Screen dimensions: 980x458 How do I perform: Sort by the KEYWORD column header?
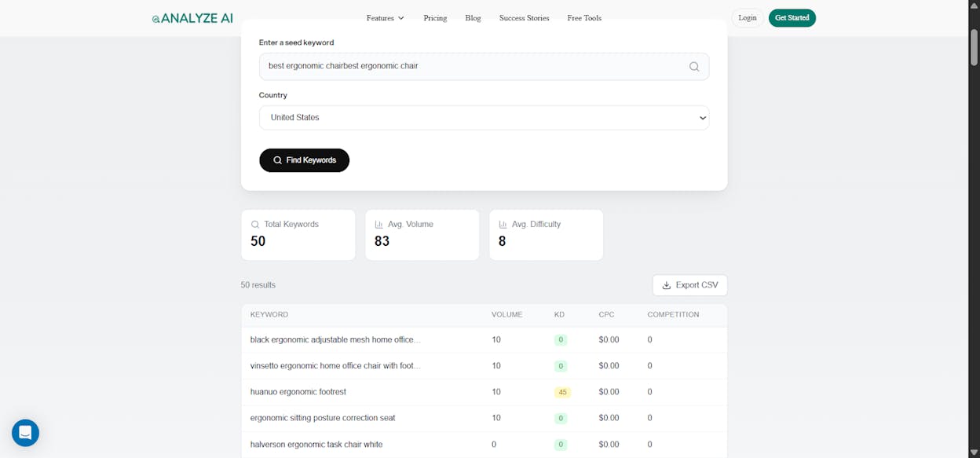tap(269, 314)
